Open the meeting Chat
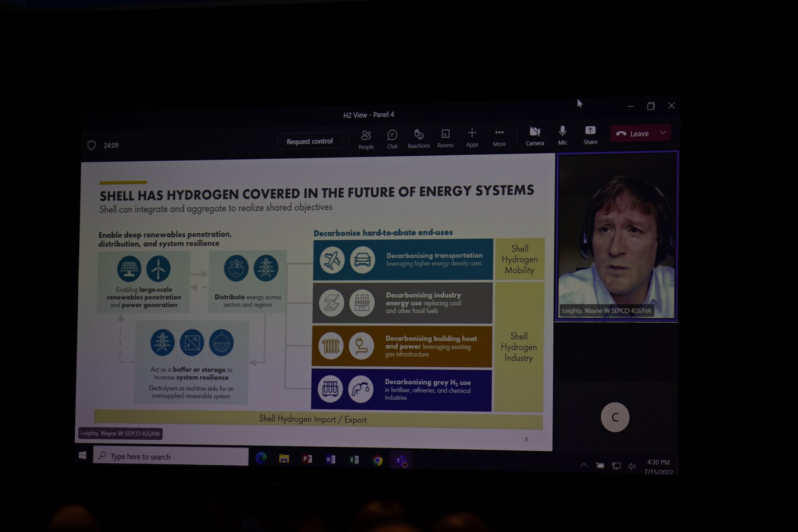Image resolution: width=798 pixels, height=532 pixels. [392, 139]
